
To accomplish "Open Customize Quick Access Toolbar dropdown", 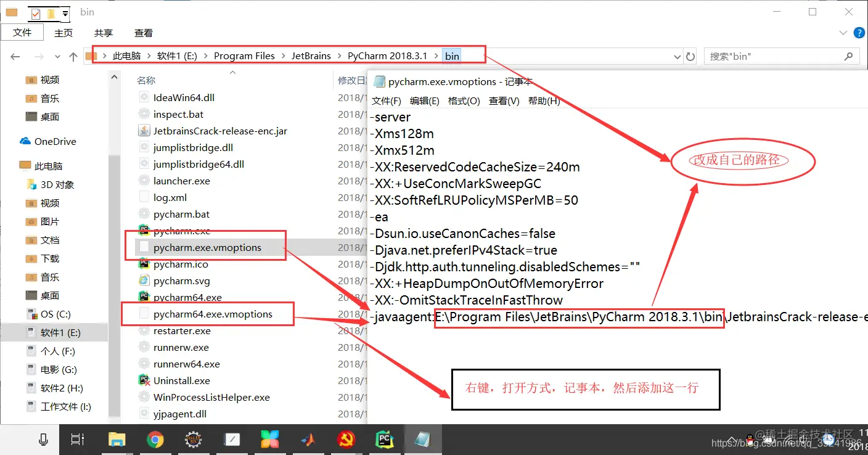I will pos(65,13).
